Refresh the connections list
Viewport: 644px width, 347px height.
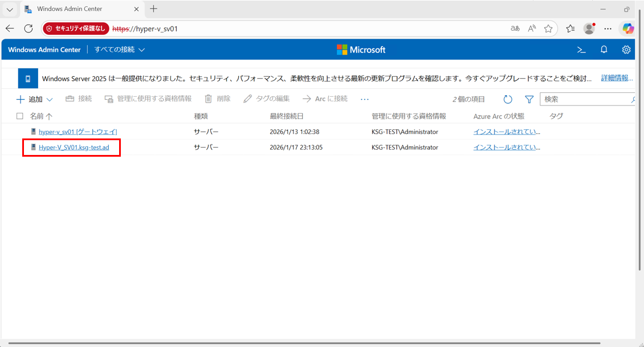tap(508, 99)
